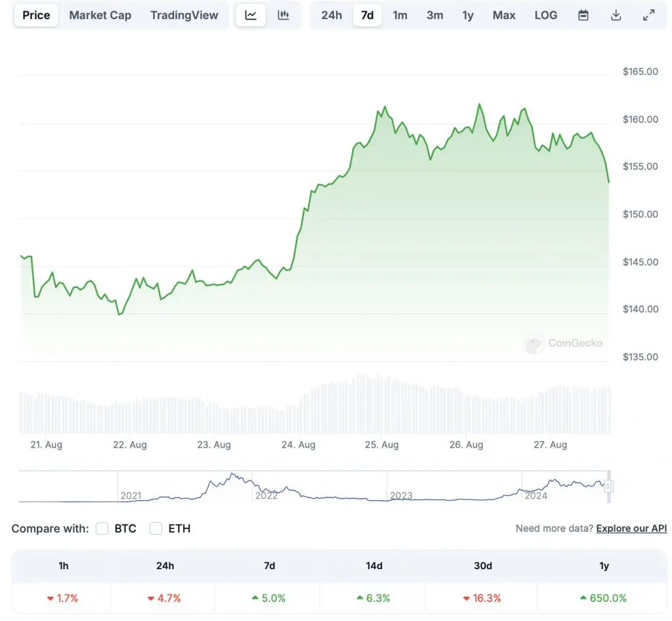Screen dimensions: 672x621
Task: Check the ETH comparison checkbox
Action: [x=156, y=528]
